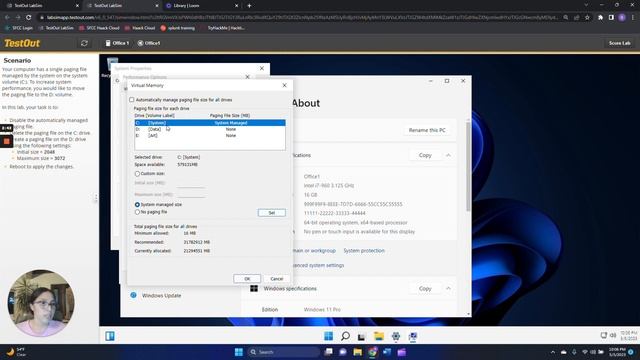Image resolution: width=640 pixels, height=360 pixels.
Task: Reload the browser page
Action: (29, 18)
